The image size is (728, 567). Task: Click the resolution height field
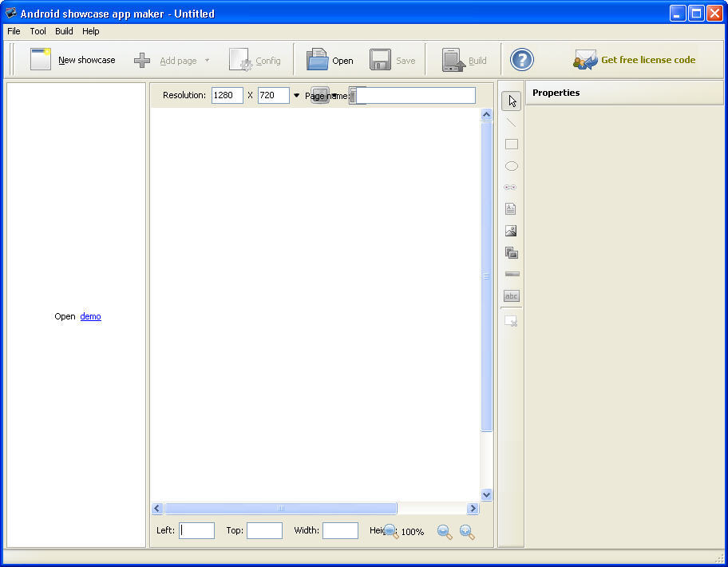pyautogui.click(x=274, y=95)
